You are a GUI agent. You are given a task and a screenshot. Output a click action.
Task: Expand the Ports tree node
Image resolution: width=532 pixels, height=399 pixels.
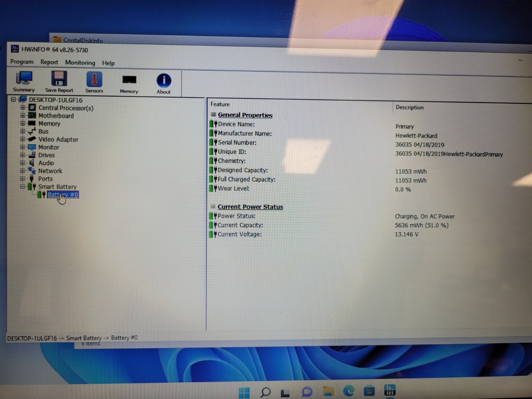point(23,179)
